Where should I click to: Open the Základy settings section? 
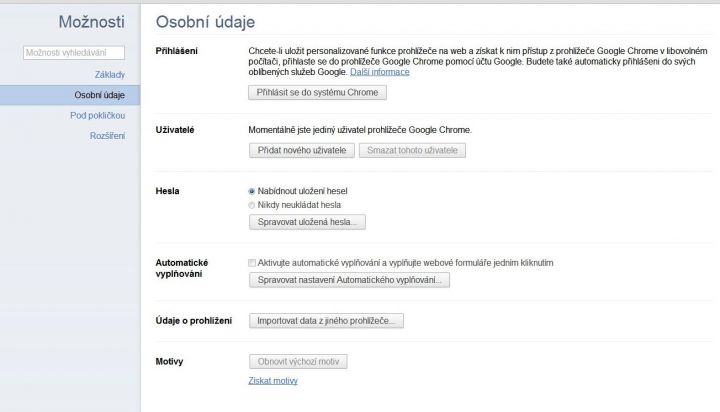coord(110,74)
